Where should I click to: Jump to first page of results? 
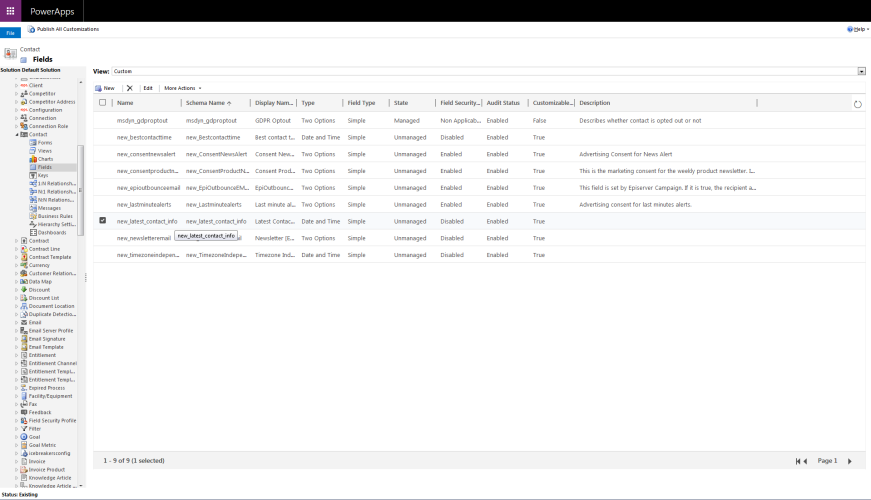coord(799,461)
